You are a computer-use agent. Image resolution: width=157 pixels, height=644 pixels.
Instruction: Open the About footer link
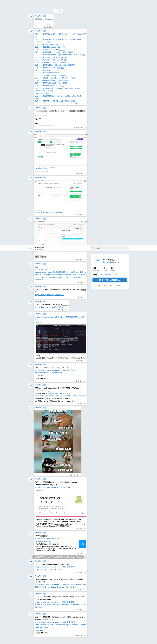pyautogui.click(x=100, y=286)
